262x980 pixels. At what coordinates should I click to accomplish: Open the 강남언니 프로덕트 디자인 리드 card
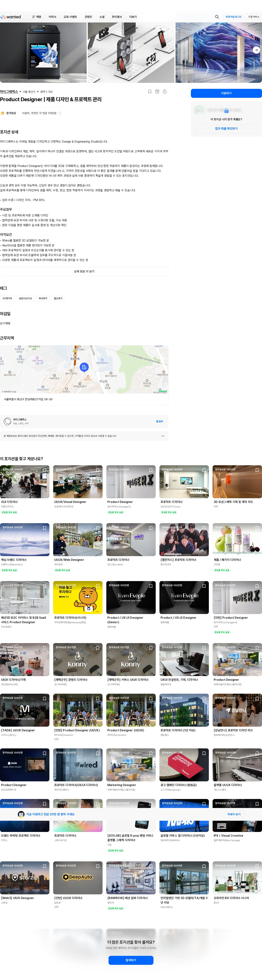pos(237,715)
